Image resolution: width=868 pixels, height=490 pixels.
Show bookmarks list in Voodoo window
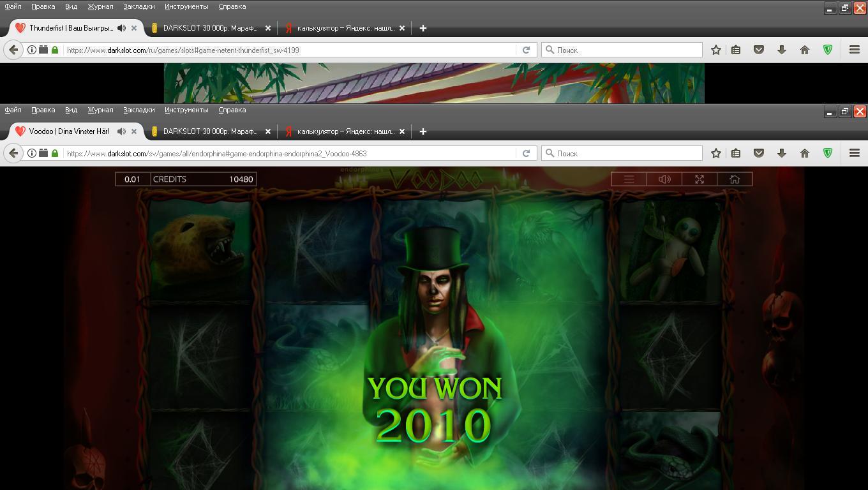point(736,153)
